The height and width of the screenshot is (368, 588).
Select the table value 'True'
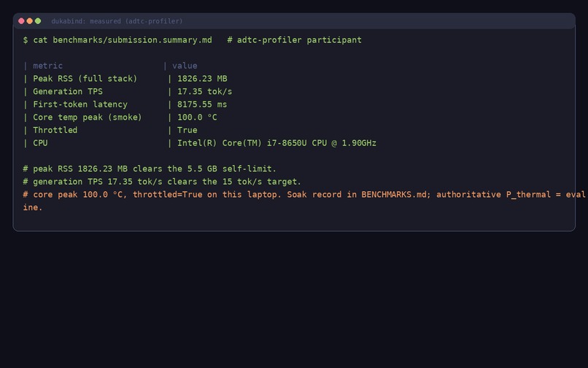click(x=187, y=130)
